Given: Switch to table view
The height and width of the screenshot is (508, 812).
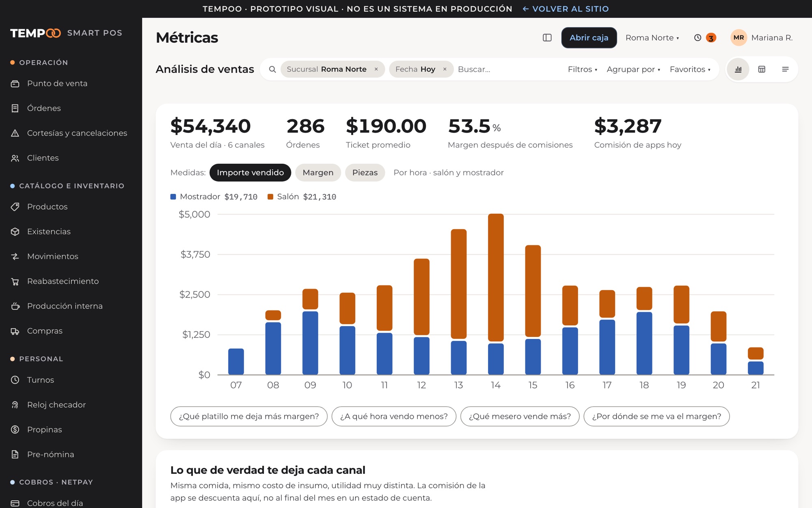Looking at the screenshot, I should coord(762,69).
